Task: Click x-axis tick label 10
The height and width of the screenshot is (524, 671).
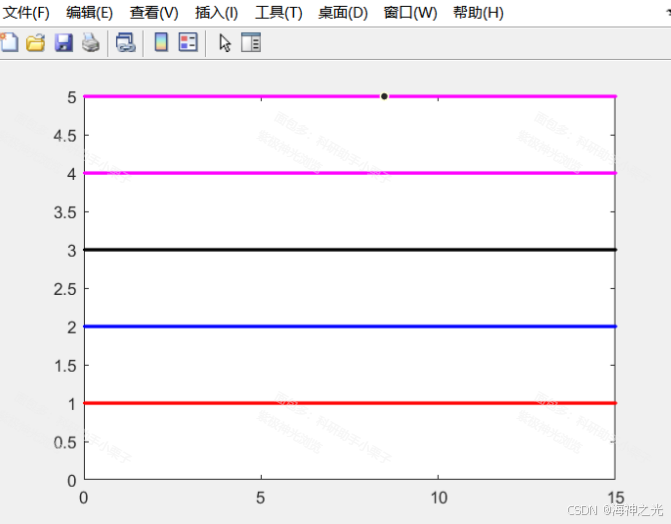Action: click(439, 498)
